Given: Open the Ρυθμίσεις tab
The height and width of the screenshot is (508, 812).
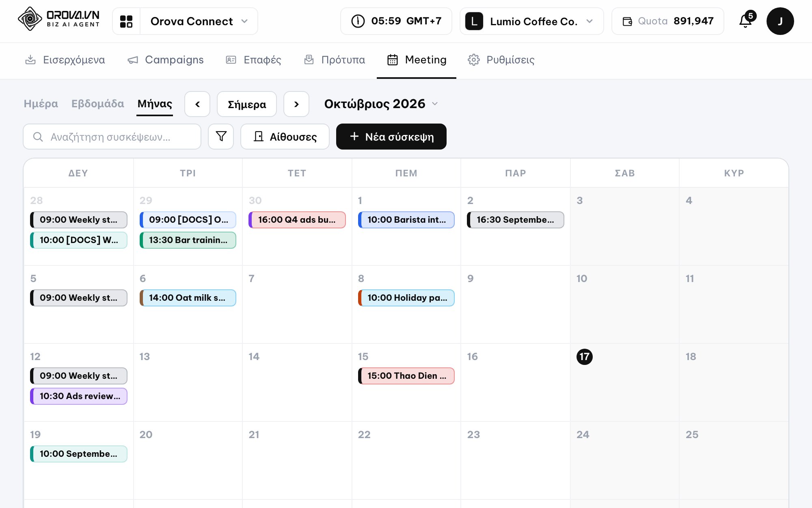Looking at the screenshot, I should (x=501, y=60).
